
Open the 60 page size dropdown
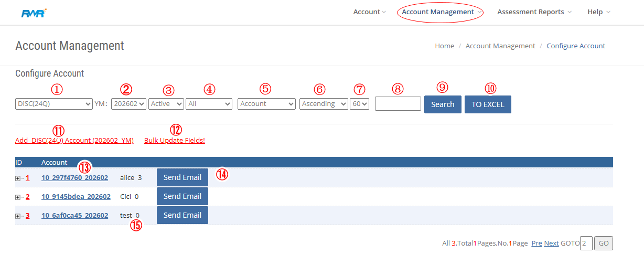pos(360,104)
